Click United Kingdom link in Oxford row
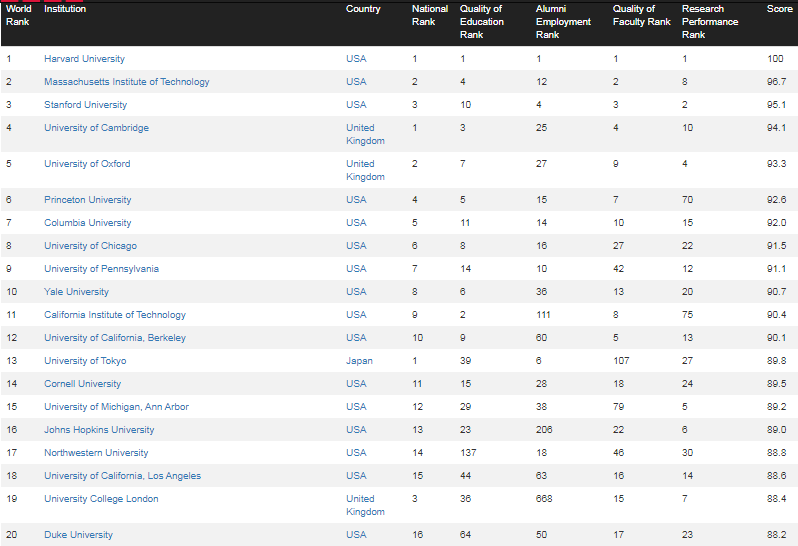 [x=365, y=170]
